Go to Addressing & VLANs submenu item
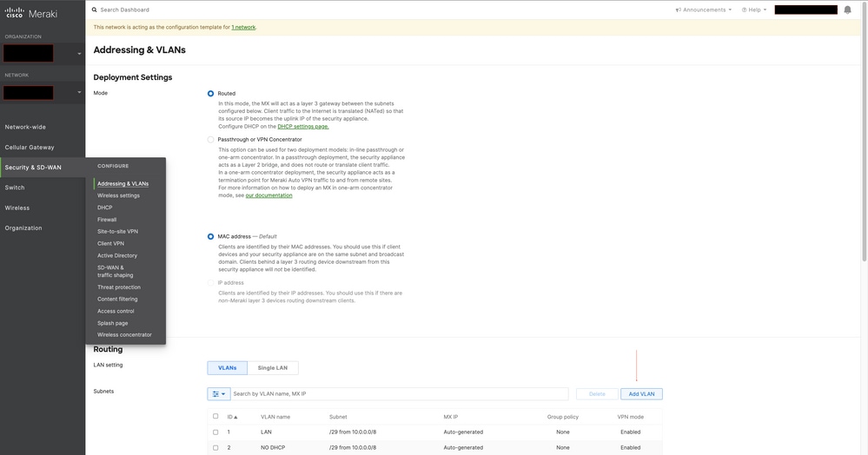Viewport: 868px width, 455px height. pos(123,184)
